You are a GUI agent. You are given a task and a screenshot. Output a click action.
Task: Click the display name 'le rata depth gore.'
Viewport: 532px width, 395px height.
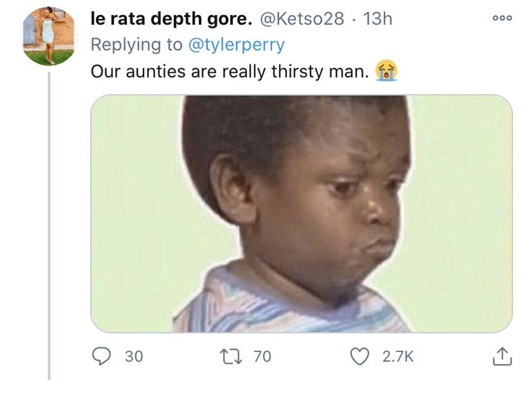pos(171,18)
